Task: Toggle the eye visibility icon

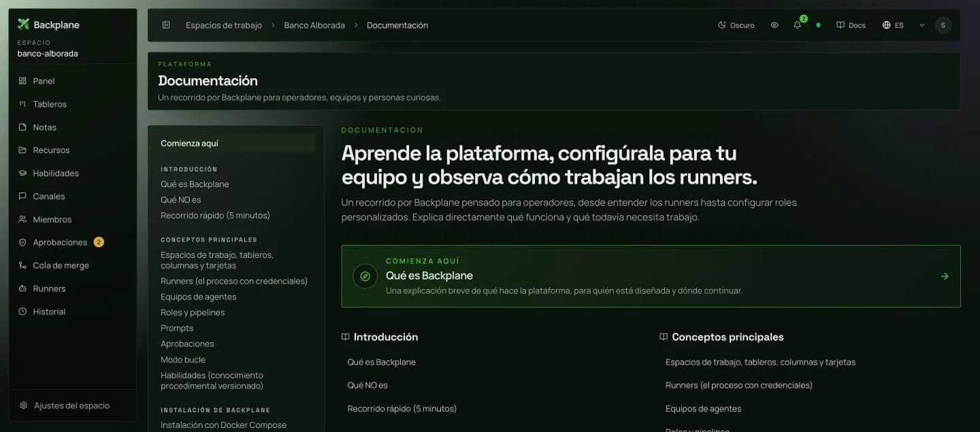Action: coord(774,25)
